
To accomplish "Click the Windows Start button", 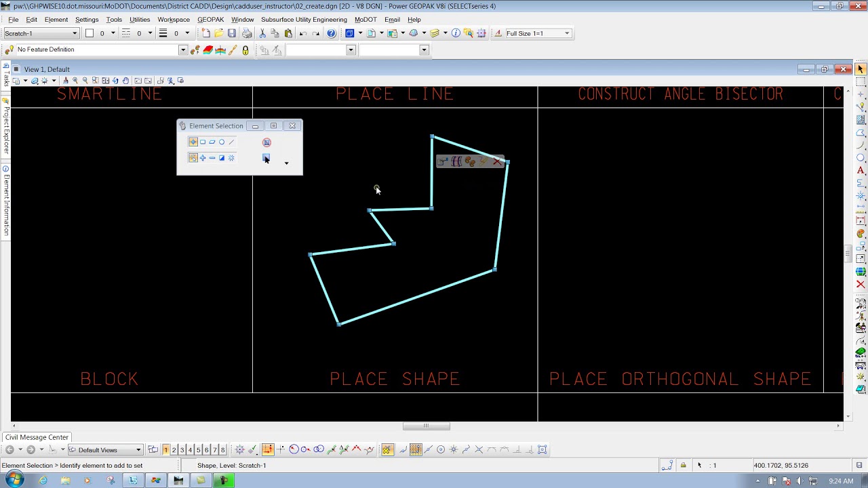I will pyautogui.click(x=14, y=480).
